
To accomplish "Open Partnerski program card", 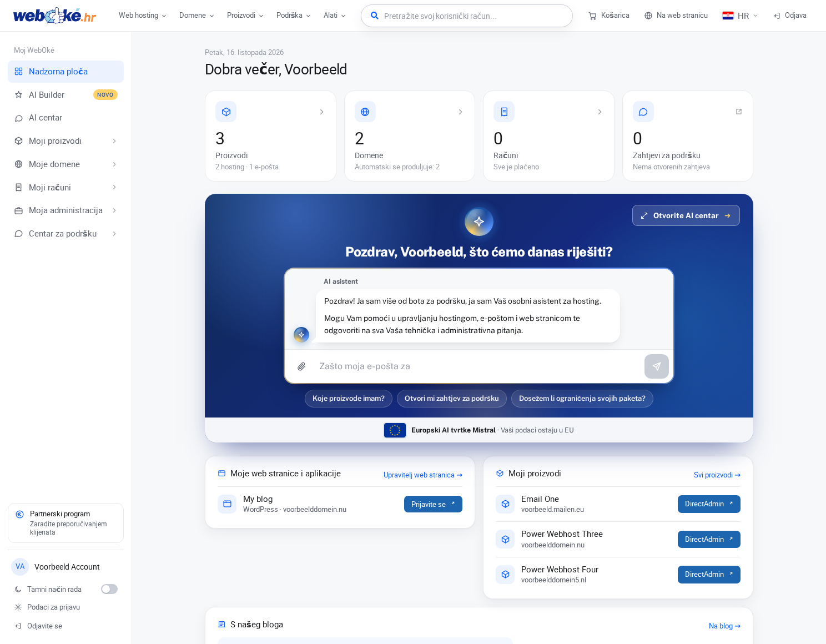I will (66, 523).
